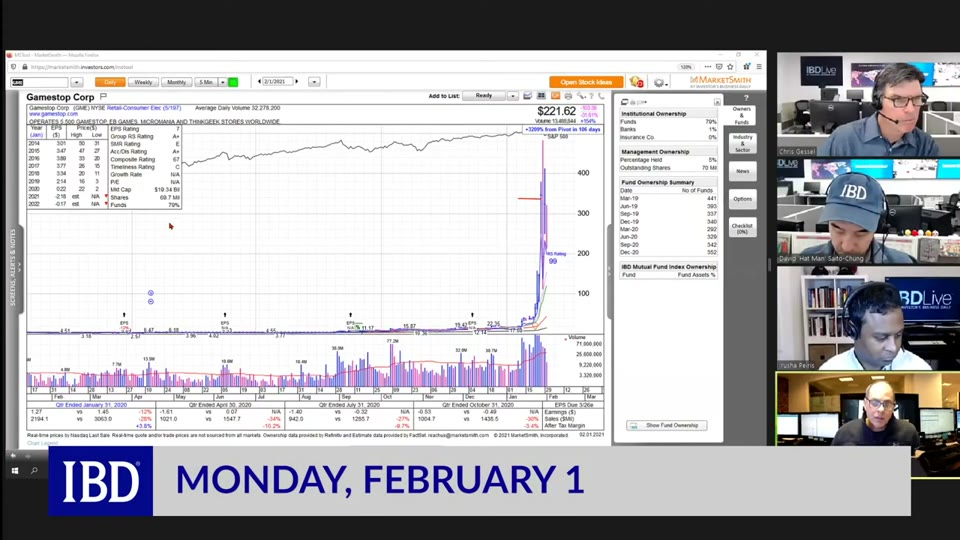Image resolution: width=960 pixels, height=540 pixels.
Task: Click the help question mark above Owners & Funds
Action: click(746, 98)
